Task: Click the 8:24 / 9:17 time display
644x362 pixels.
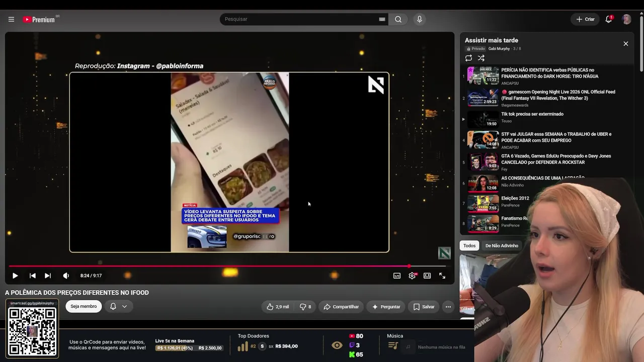Action: click(91, 276)
